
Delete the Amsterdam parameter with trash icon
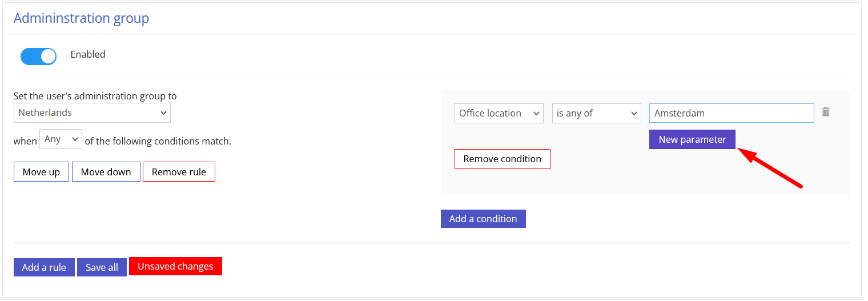tap(825, 112)
